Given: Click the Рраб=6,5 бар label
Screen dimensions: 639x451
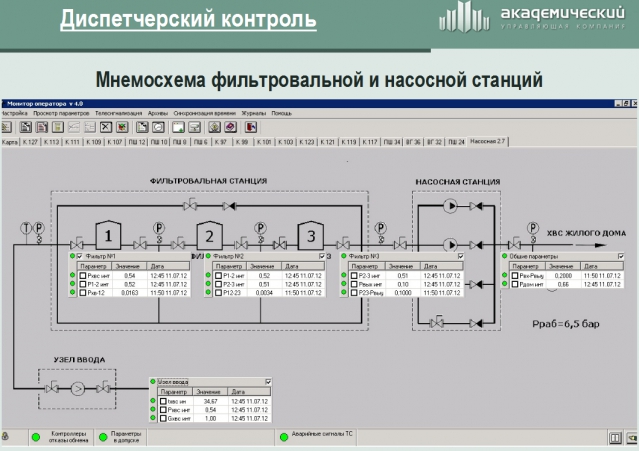Looking at the screenshot, I should pyautogui.click(x=566, y=324).
